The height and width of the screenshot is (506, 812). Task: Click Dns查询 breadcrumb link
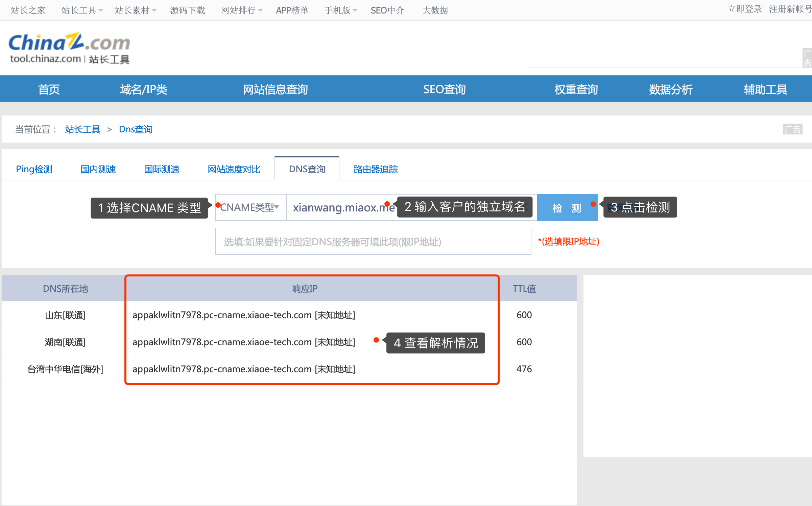coord(136,129)
